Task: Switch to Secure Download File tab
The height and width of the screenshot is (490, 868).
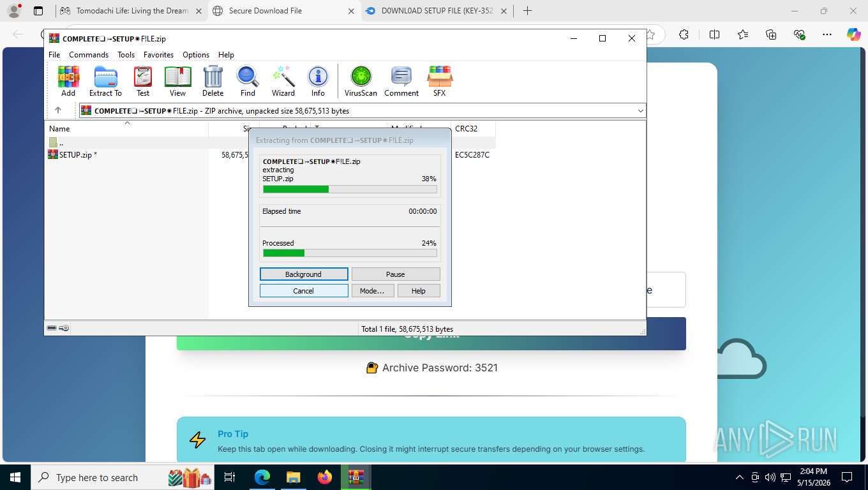Action: tap(285, 11)
